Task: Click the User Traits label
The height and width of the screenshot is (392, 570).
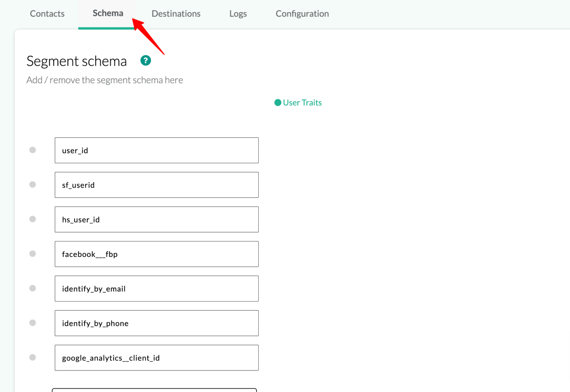Action: [x=302, y=103]
